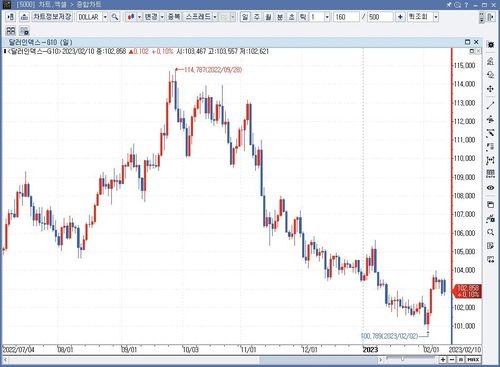Click the zoom slider handle at bottom right
Screen dimensions: 500x367
tap(402, 359)
